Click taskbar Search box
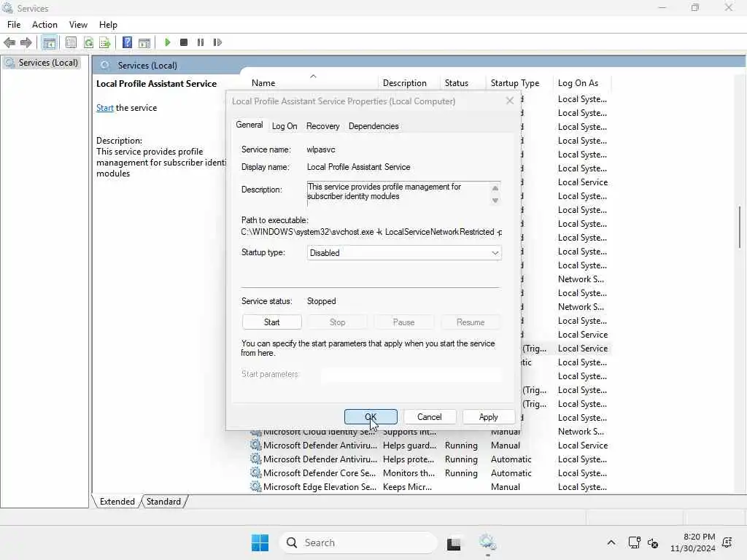The image size is (747, 560). click(359, 542)
